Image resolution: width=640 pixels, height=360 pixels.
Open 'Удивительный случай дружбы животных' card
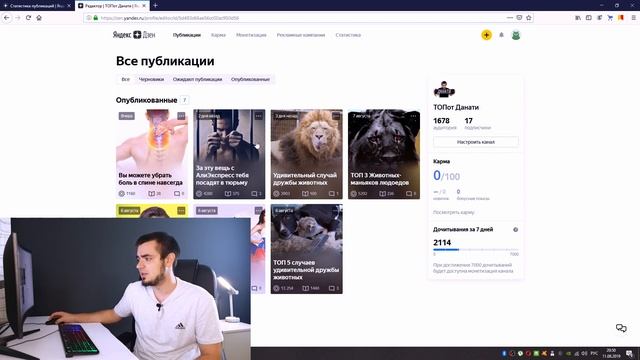[307, 154]
